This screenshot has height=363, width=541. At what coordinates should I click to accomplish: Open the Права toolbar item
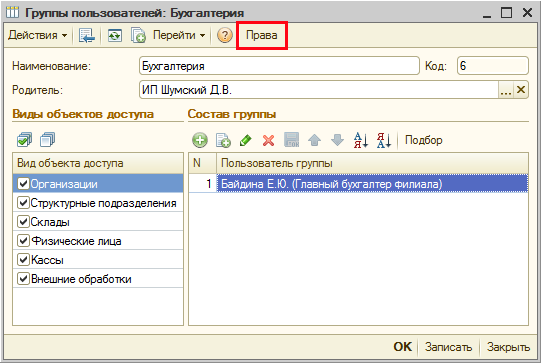coord(262,35)
